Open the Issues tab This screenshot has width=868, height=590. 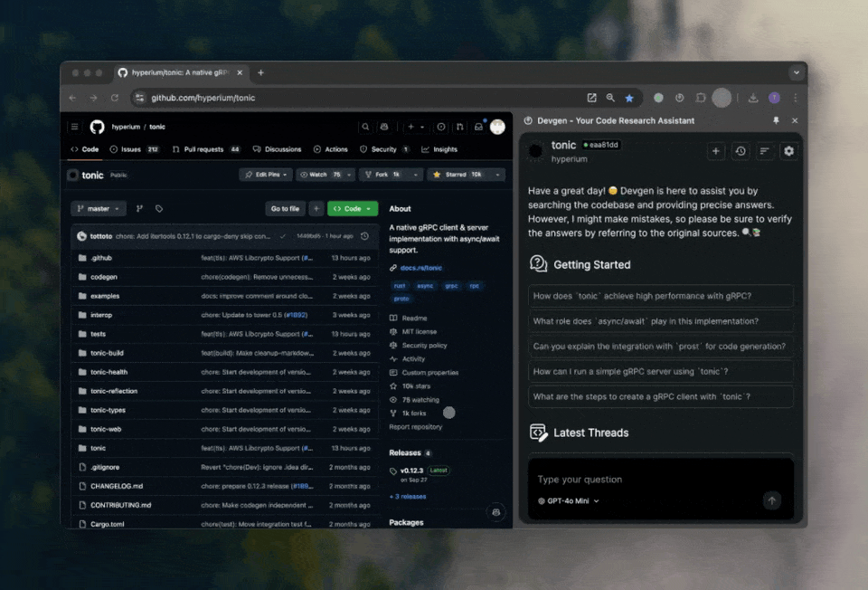[x=130, y=149]
